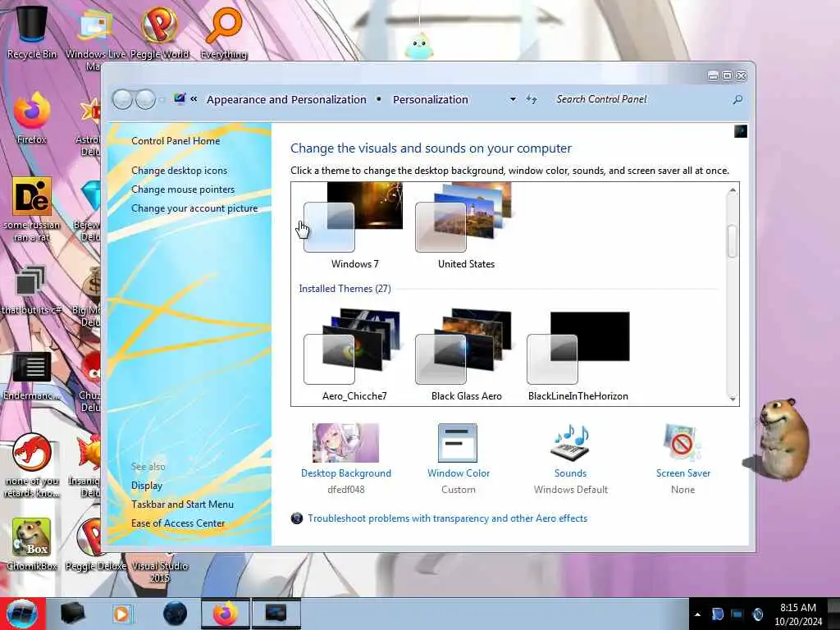Viewport: 840px width, 630px height.
Task: Open Display link under See also
Action: (x=147, y=486)
